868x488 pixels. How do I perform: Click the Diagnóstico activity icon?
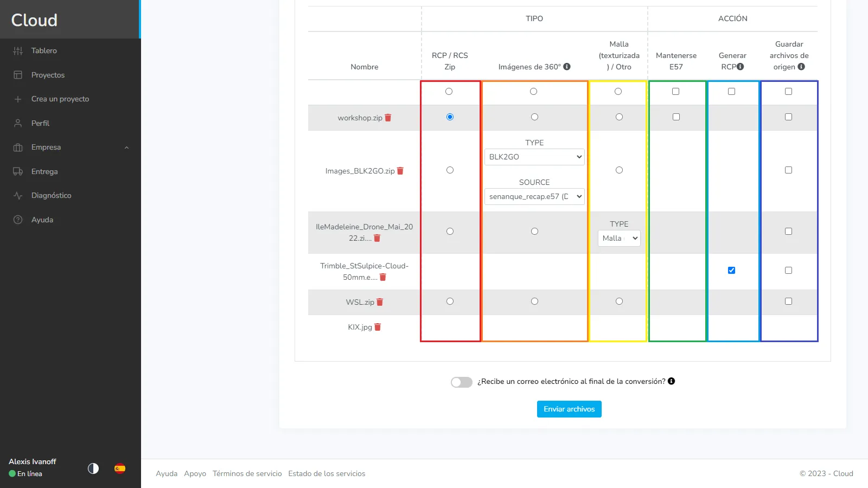pos(18,196)
